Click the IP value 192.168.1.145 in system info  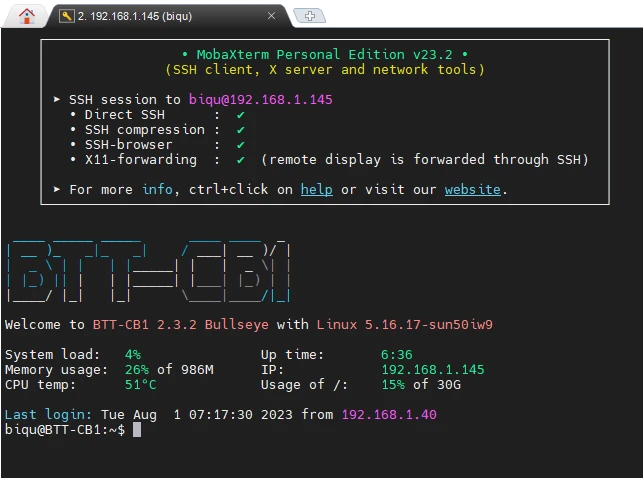coord(432,370)
